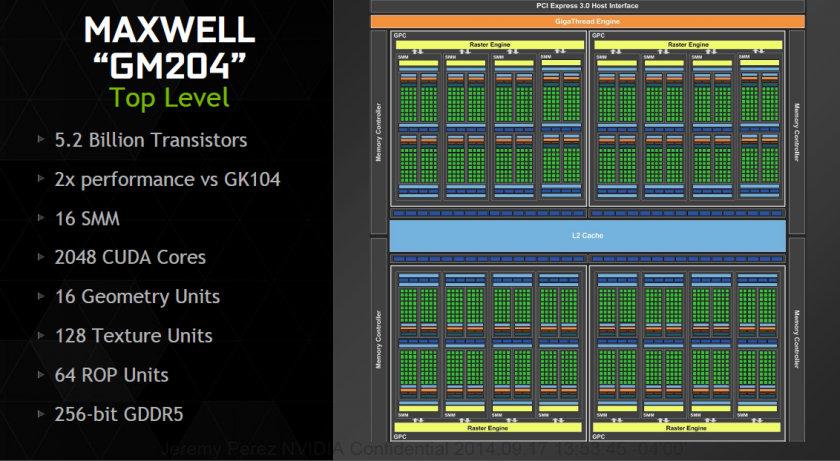This screenshot has height=461, width=840.
Task: Click the green "Top Level" subtitle
Action: pos(169,98)
